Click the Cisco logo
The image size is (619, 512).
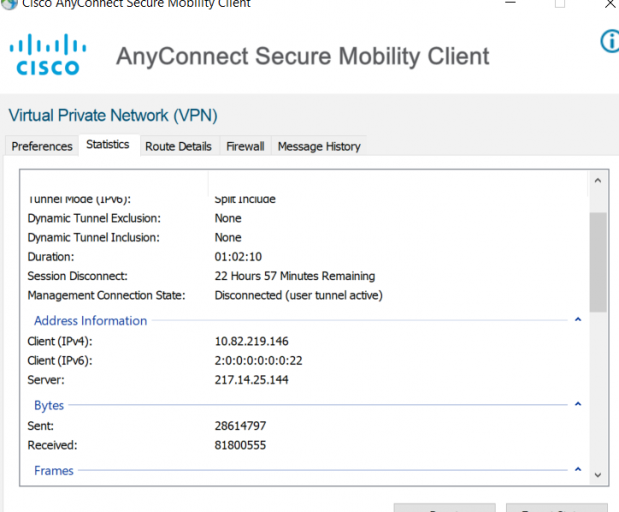pos(48,55)
